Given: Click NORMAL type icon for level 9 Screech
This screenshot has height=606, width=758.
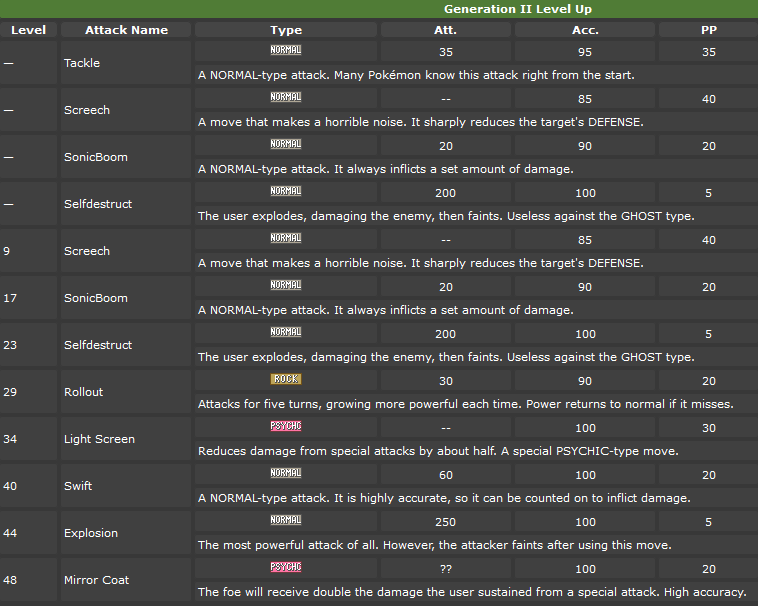Looking at the screenshot, I should point(286,238).
